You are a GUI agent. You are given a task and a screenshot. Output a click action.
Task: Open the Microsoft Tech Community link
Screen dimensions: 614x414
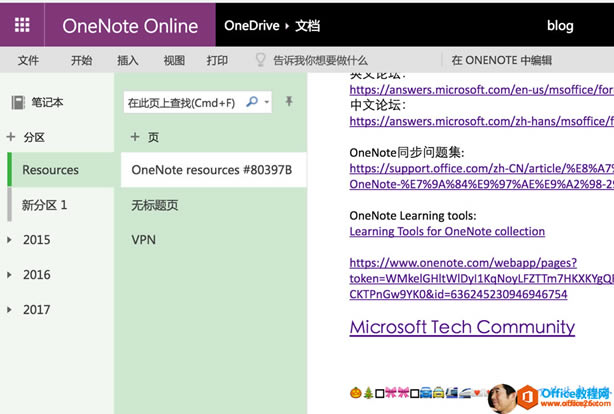(x=462, y=327)
